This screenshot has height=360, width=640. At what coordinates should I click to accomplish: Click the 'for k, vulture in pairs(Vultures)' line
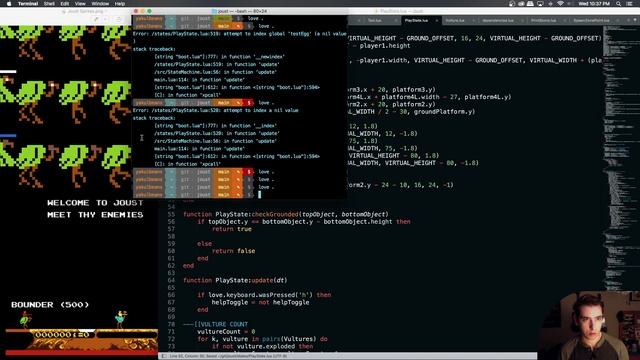[x=262, y=339]
